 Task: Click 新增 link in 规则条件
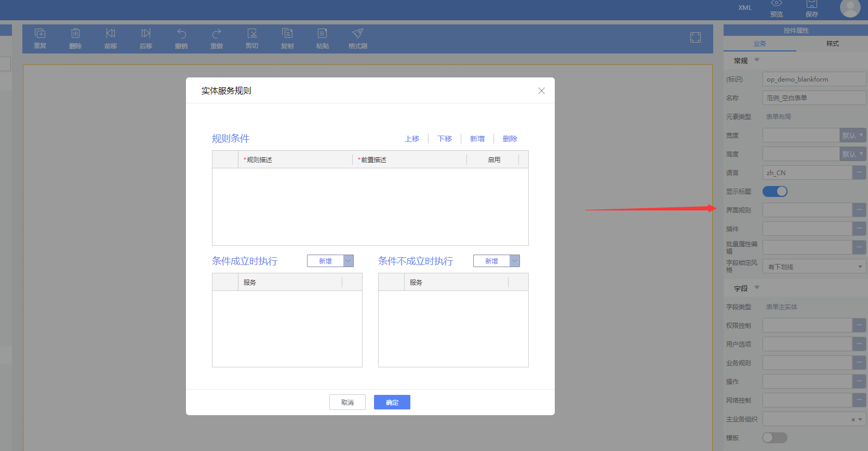[x=477, y=139]
